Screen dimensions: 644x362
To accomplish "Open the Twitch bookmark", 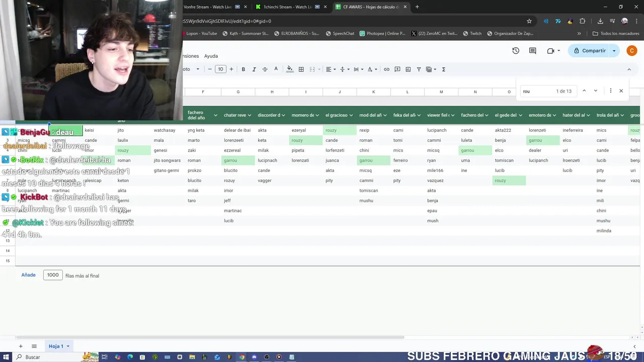I will pyautogui.click(x=472, y=34).
